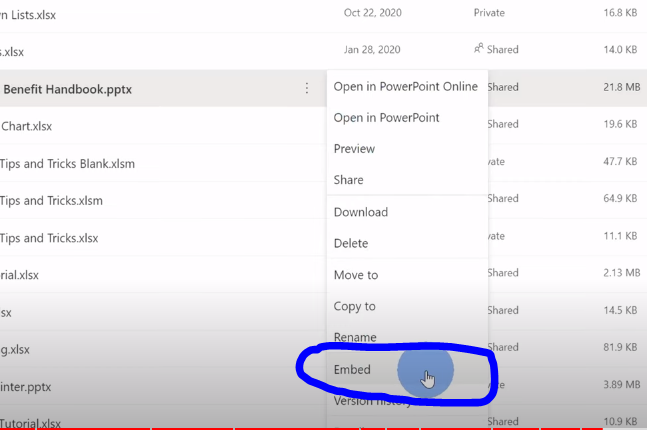The width and height of the screenshot is (647, 430).
Task: Click the shared people icon on 14.0 KB row
Action: (479, 49)
